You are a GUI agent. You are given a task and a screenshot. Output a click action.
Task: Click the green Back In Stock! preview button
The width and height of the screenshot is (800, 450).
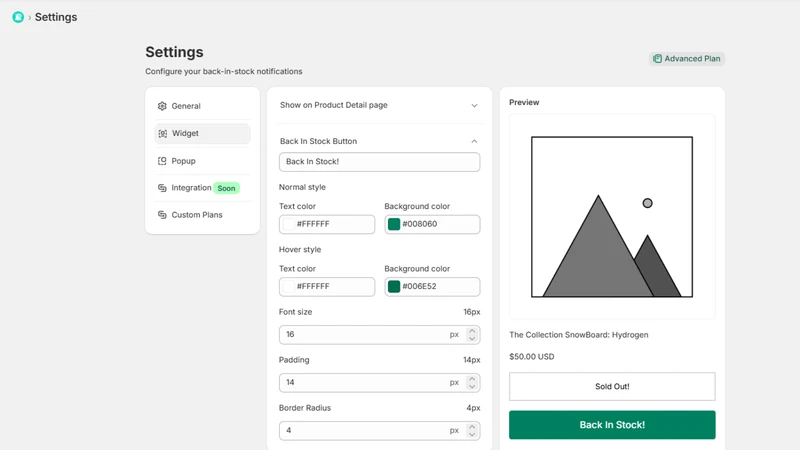point(612,424)
